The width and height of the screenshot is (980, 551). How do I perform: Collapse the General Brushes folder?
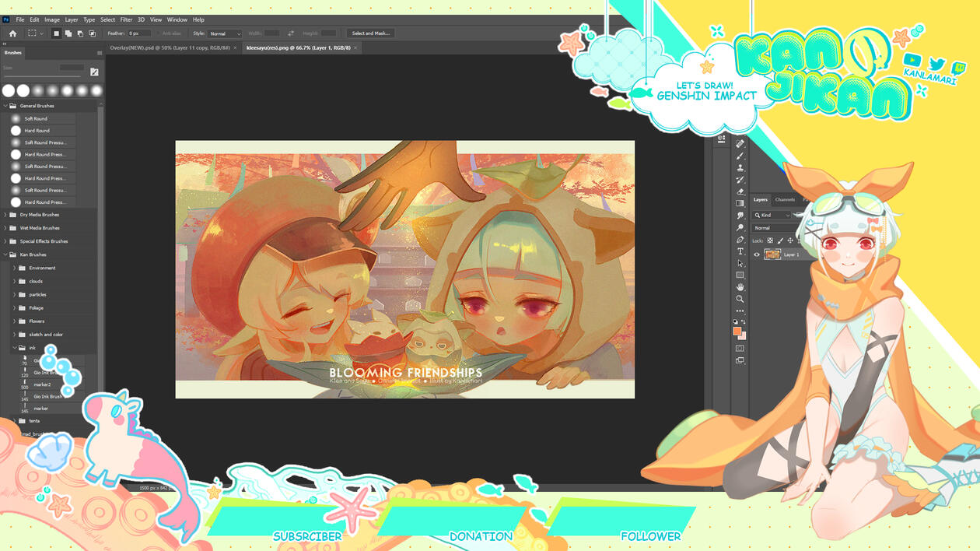tap(5, 106)
